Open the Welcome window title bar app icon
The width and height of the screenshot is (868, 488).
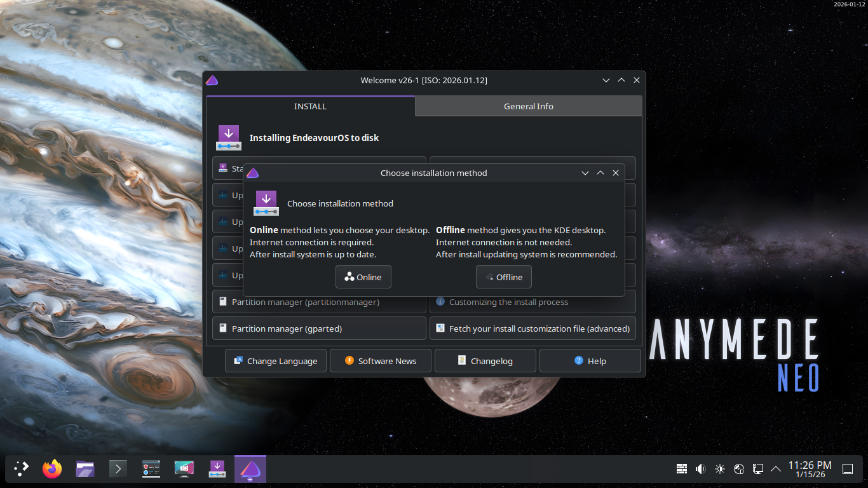click(212, 80)
